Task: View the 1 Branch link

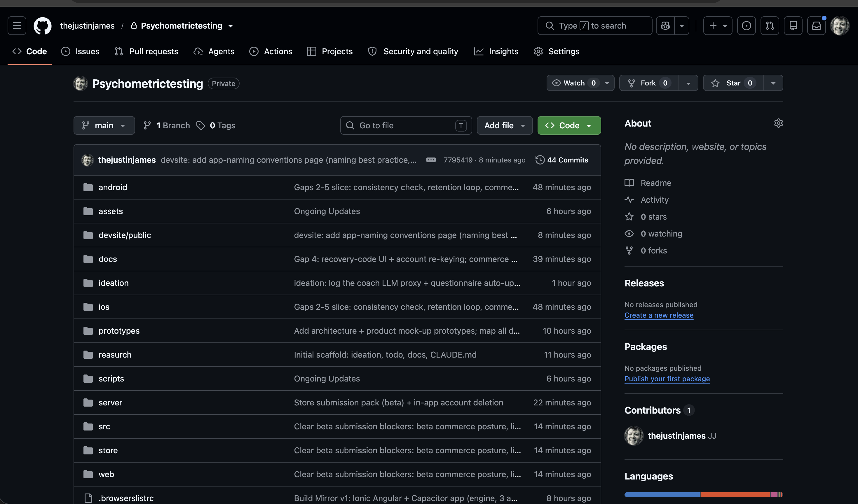Action: [166, 126]
